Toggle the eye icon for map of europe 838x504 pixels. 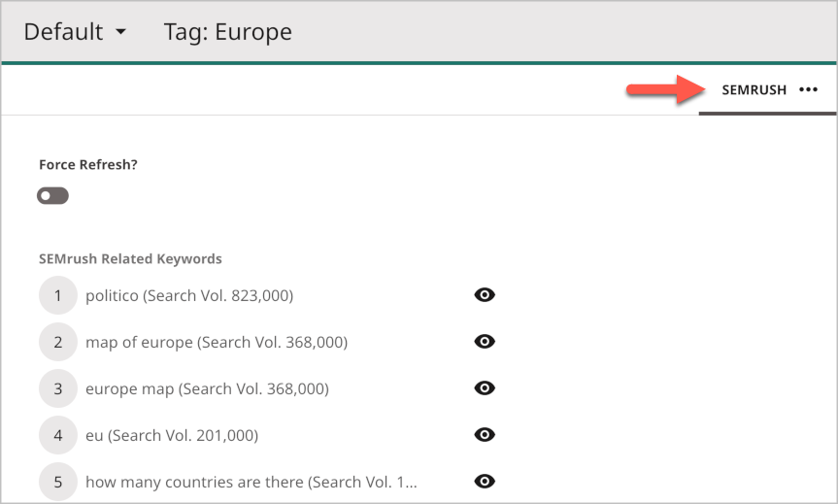tap(485, 342)
